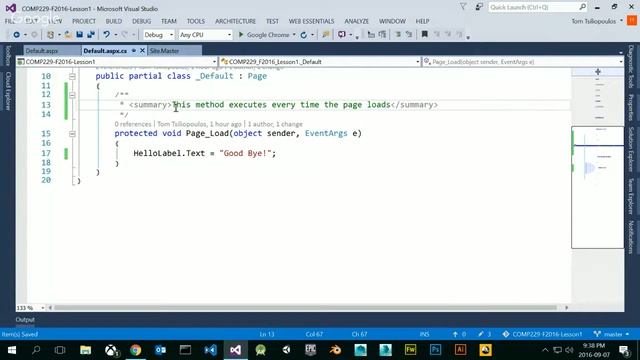640x360 pixels.
Task: Open the feedback notification filter icon
Action: pos(463,7)
